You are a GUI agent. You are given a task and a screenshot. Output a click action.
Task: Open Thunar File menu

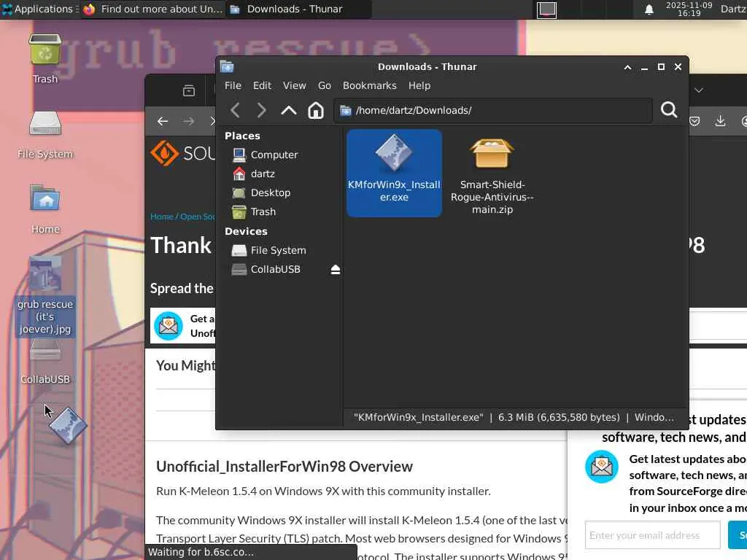click(x=233, y=86)
